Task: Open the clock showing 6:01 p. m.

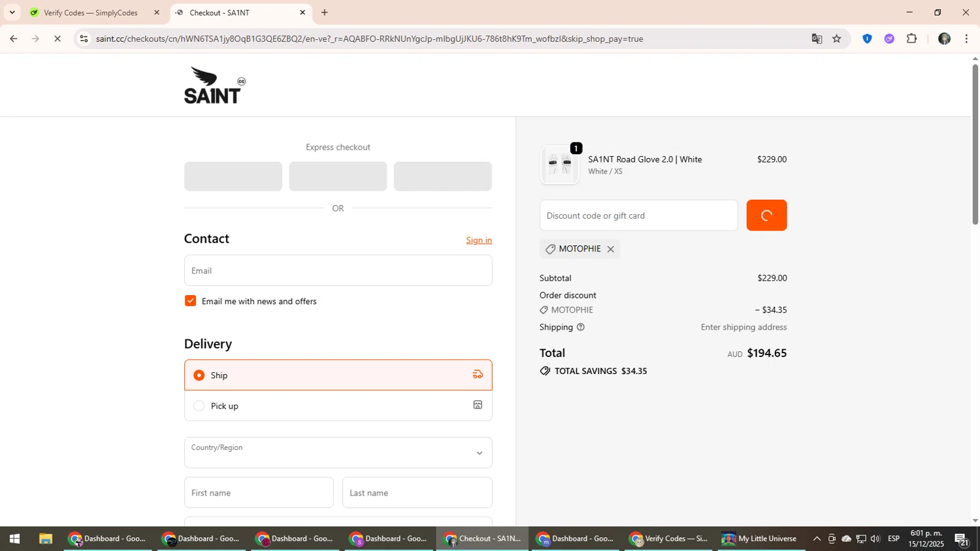Action: tap(926, 539)
